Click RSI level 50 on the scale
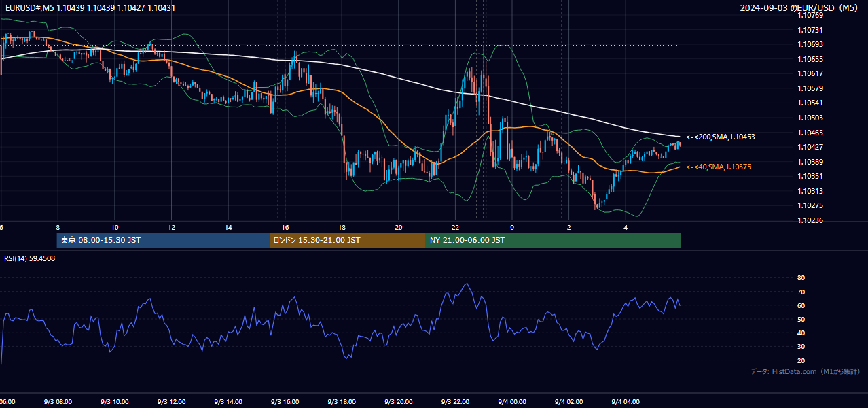This screenshot has width=868, height=408. click(x=801, y=319)
